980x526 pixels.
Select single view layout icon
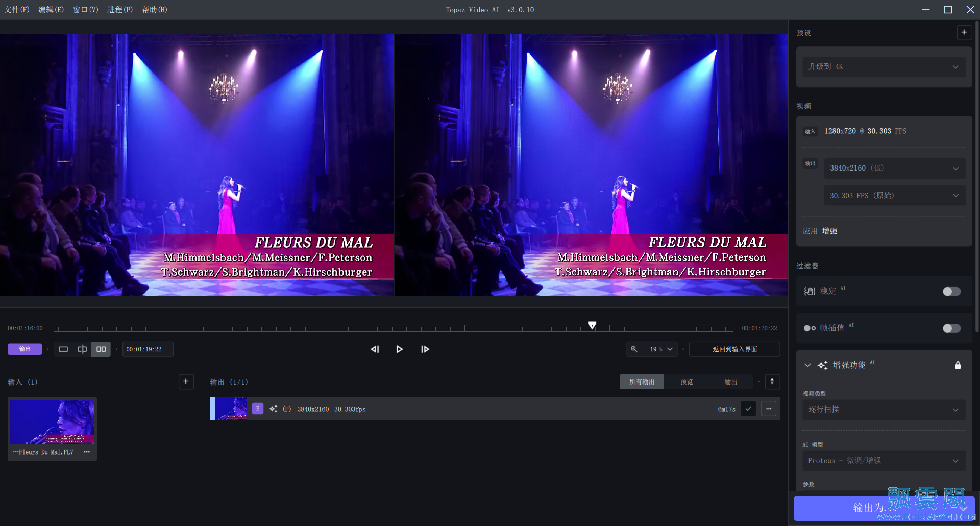63,349
